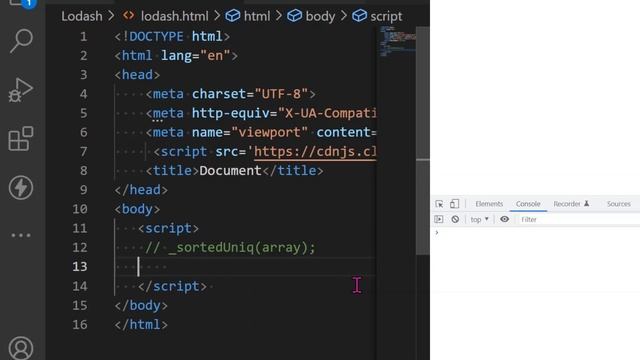The image size is (640, 360).
Task: Open the lightning bolt extension view
Action: [x=21, y=188]
